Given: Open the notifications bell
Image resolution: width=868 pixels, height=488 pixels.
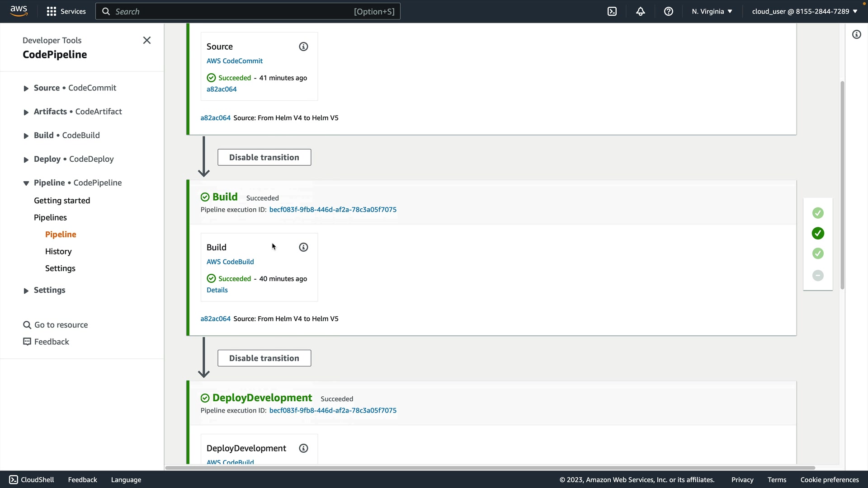Looking at the screenshot, I should click(x=640, y=11).
